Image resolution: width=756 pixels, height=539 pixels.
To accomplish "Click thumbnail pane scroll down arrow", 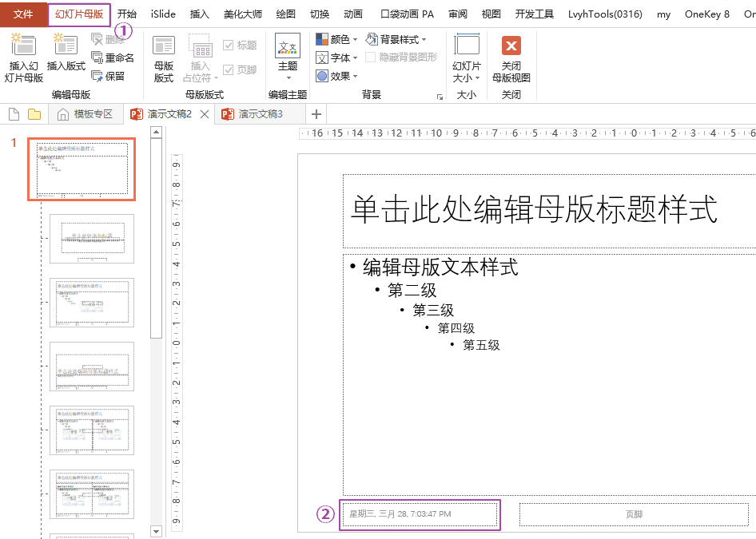I will pos(156,532).
